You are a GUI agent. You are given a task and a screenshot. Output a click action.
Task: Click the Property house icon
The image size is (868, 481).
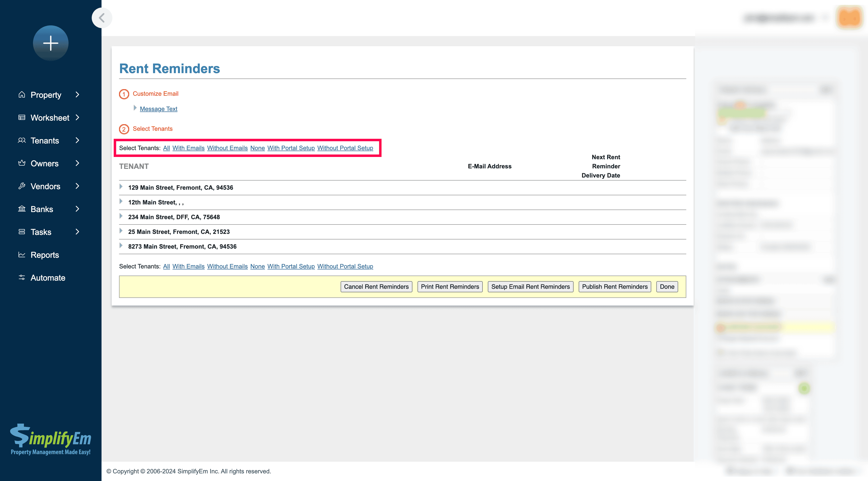pos(22,94)
